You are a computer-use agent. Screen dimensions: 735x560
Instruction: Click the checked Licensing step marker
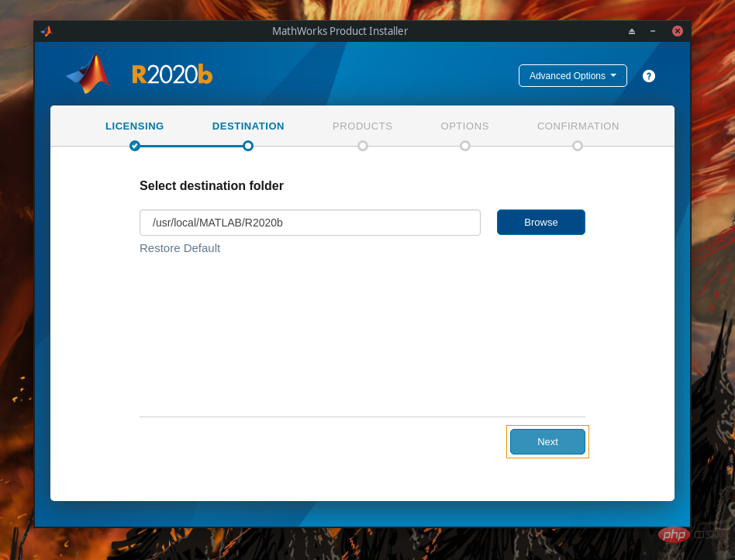click(x=135, y=146)
